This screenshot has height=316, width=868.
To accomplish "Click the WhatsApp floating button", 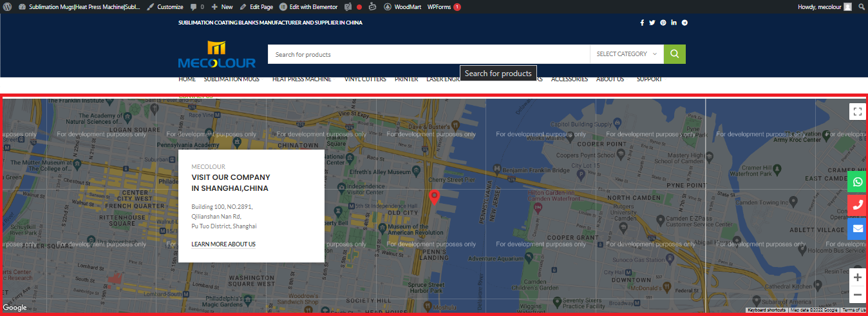I will (857, 182).
